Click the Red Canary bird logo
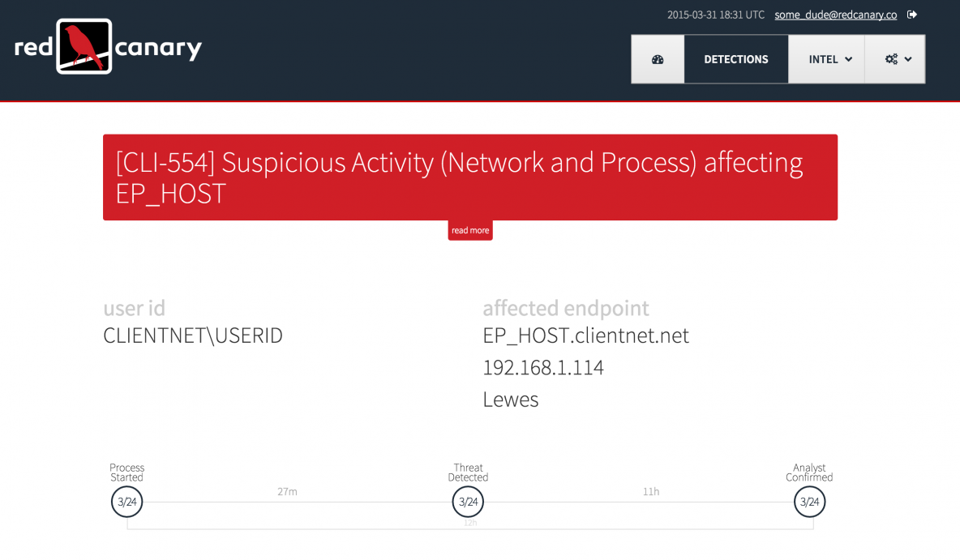 tap(84, 47)
